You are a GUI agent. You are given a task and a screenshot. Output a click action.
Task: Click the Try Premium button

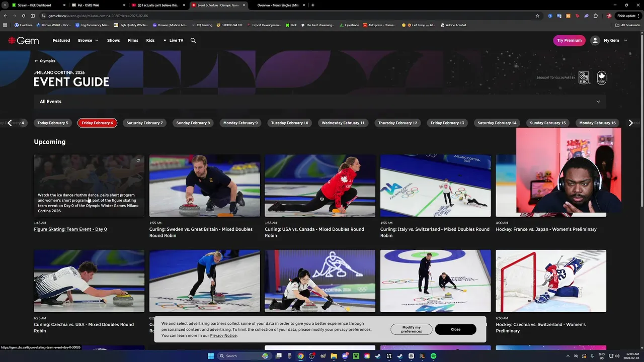pyautogui.click(x=570, y=40)
